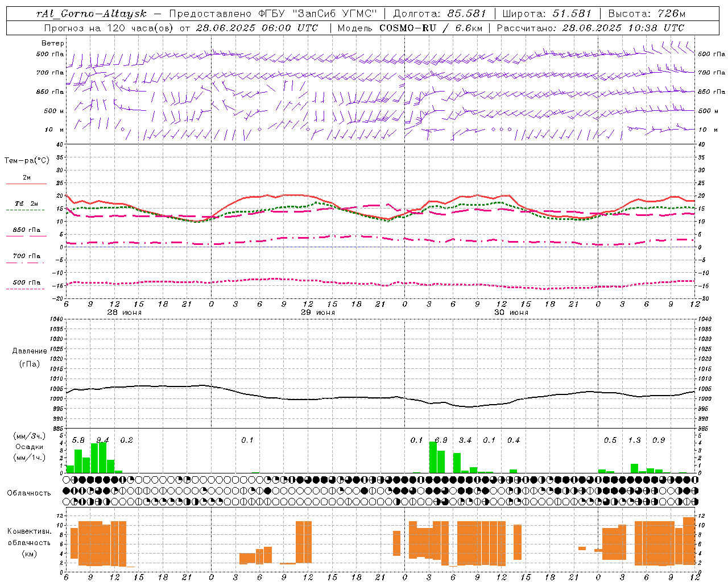Click the '500 м' wind level label on left
This screenshot has height=582, width=728.
(x=55, y=111)
